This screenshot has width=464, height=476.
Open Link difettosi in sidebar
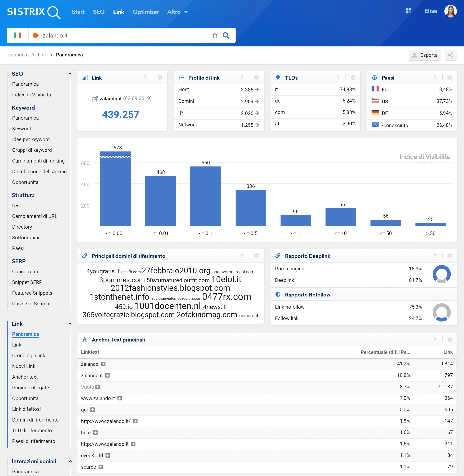click(26, 409)
